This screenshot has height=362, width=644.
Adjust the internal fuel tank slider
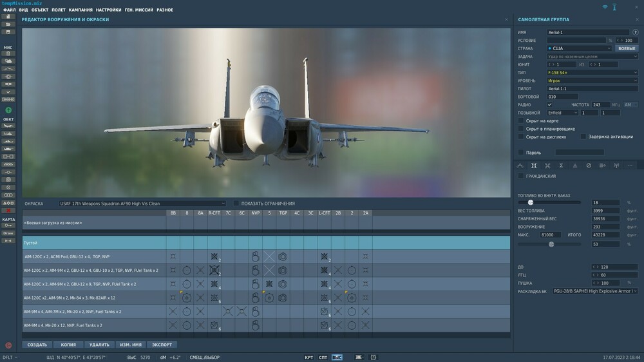[x=531, y=202]
